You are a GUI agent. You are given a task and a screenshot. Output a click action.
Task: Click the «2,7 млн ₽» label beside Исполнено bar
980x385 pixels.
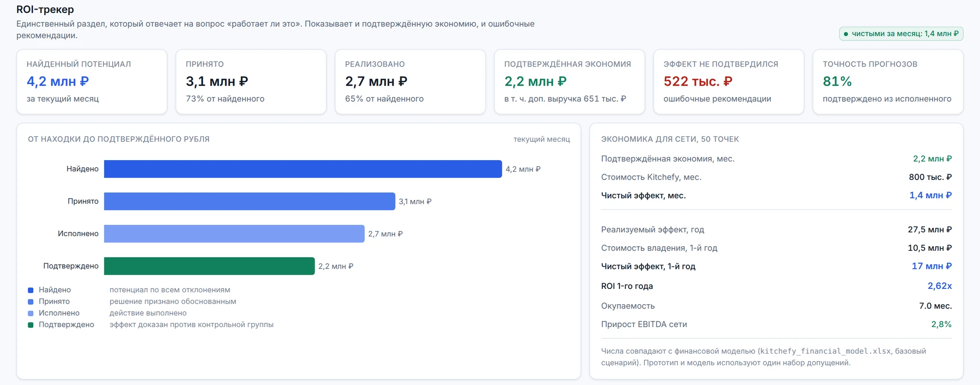pyautogui.click(x=385, y=234)
